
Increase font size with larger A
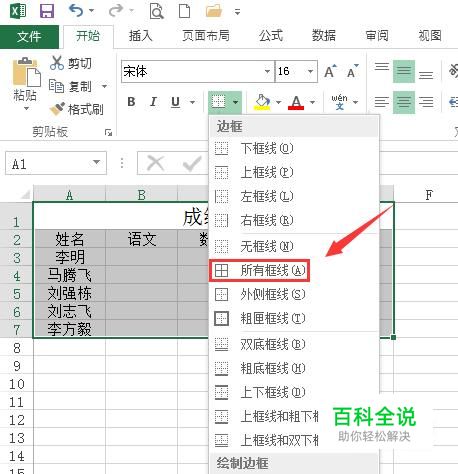pos(330,71)
